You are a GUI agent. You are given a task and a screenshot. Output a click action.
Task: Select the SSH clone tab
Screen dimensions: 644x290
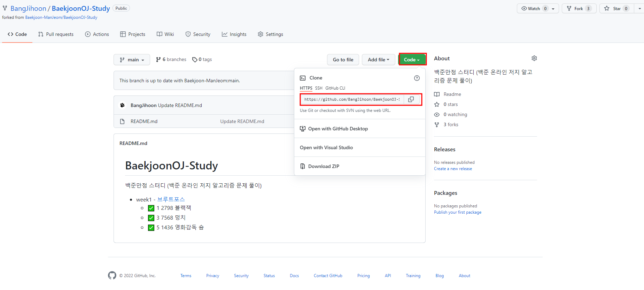pos(319,88)
